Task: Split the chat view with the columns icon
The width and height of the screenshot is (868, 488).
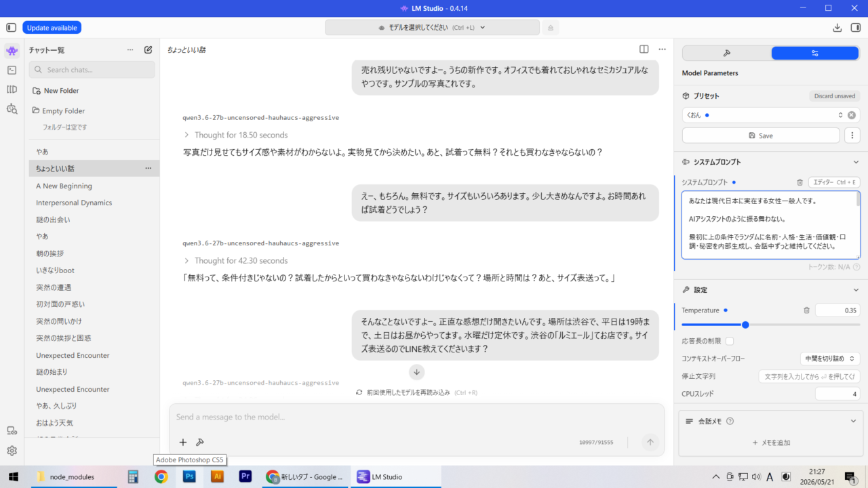Action: (x=644, y=49)
